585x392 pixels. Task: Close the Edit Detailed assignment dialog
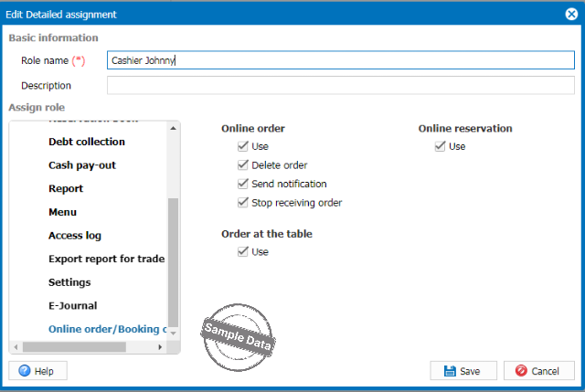point(571,13)
